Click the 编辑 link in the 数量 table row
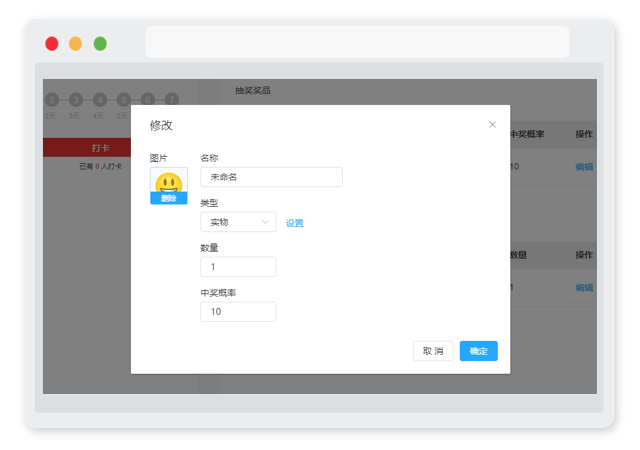640x450 pixels. pos(584,287)
